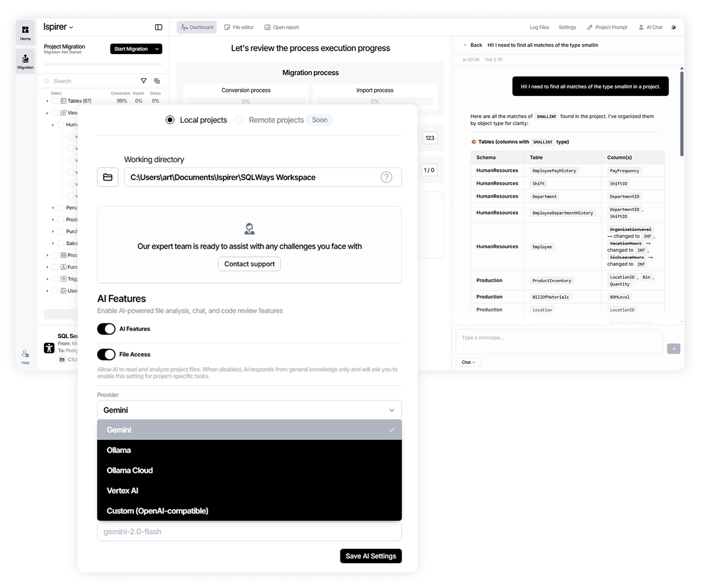This screenshot has height=588, width=701.
Task: Click the Contact support button
Action: [249, 264]
